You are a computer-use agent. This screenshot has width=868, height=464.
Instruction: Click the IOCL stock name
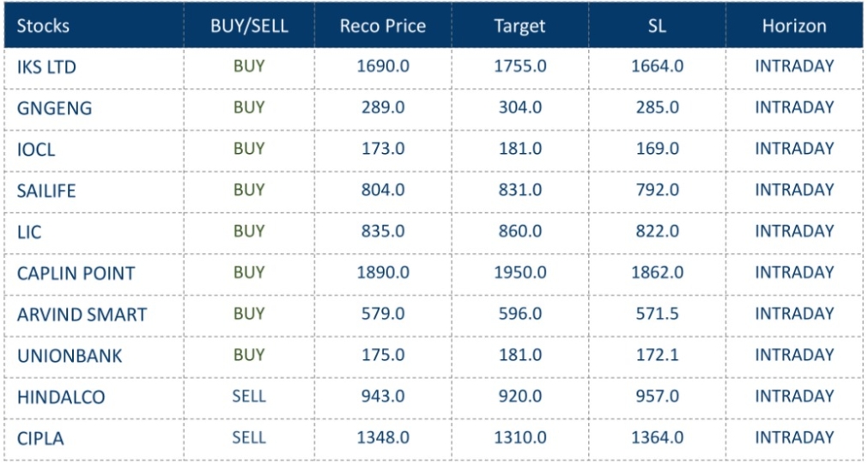(36, 150)
